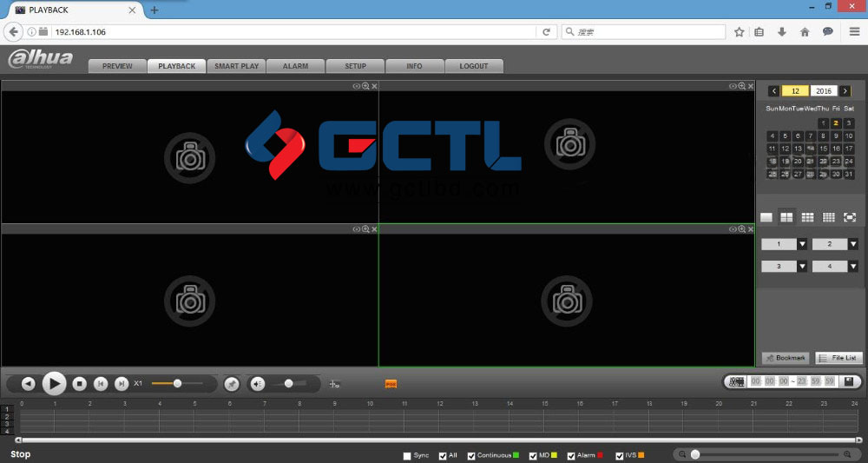Click the timeline zoom slider handle
The height and width of the screenshot is (463, 868).
pyautogui.click(x=695, y=454)
